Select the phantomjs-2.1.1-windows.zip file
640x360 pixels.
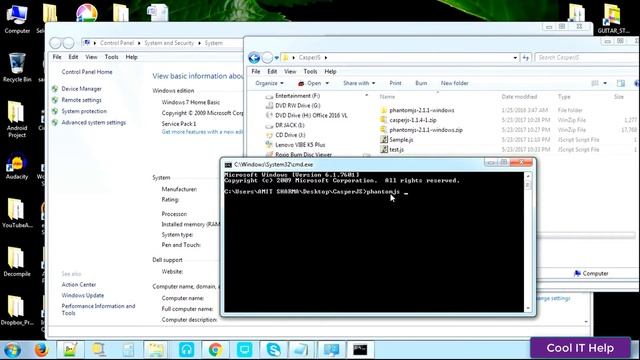426,130
